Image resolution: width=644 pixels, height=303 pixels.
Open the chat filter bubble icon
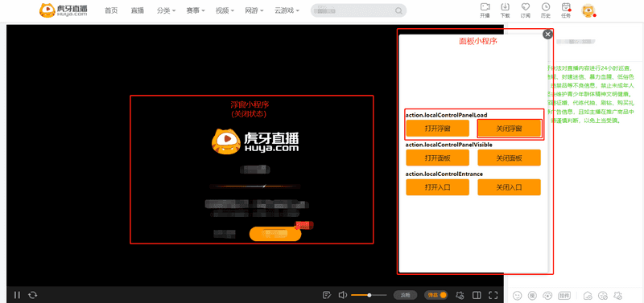pos(602,295)
